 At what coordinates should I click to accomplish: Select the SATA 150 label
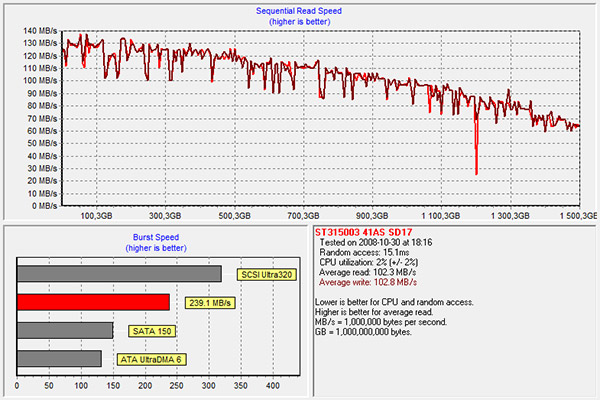point(152,331)
